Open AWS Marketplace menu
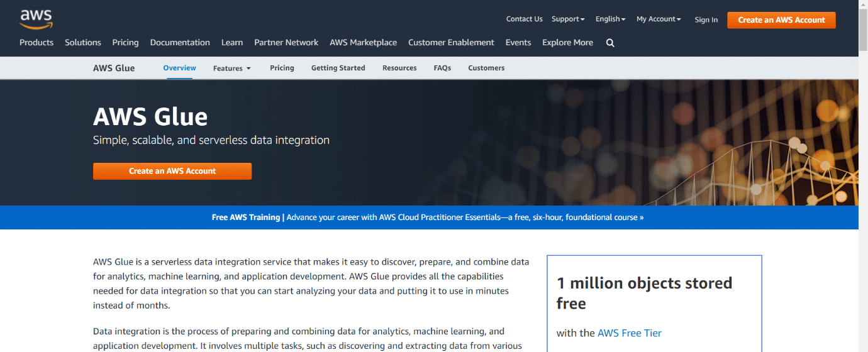The height and width of the screenshot is (352, 868). [363, 42]
